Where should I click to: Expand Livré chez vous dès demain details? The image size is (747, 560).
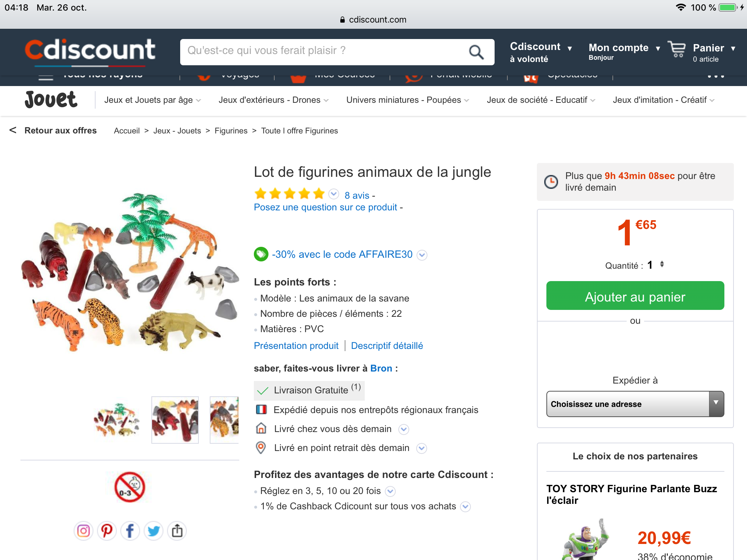point(403,429)
